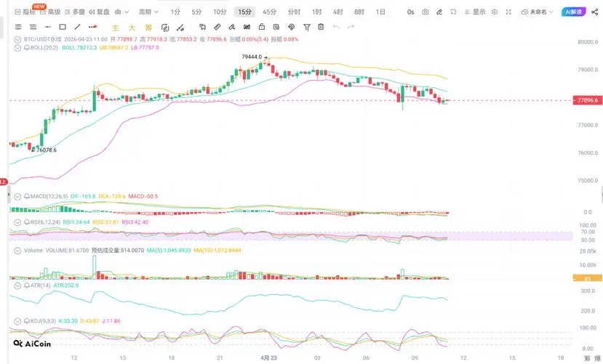Click the undo arrow
The image size is (603, 364).
(x=336, y=27)
